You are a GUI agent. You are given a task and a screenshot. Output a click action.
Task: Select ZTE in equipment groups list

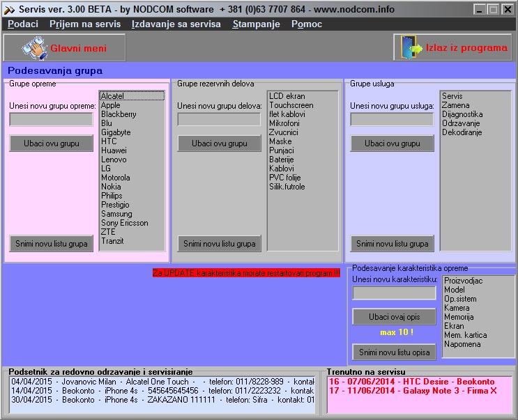pyautogui.click(x=132, y=232)
